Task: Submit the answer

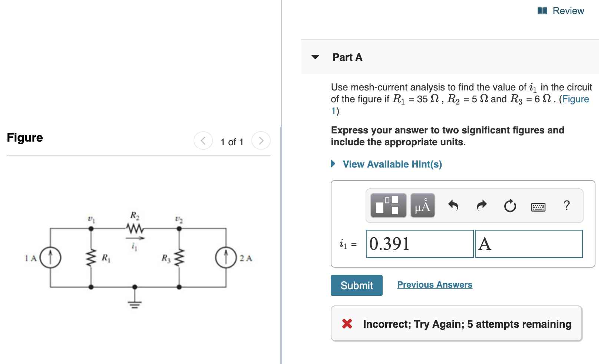Action: pos(356,285)
